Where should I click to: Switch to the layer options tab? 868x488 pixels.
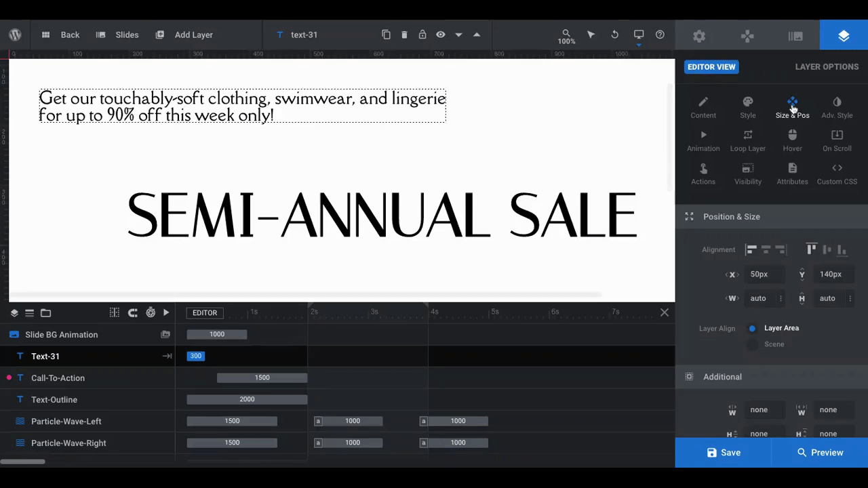click(x=844, y=35)
